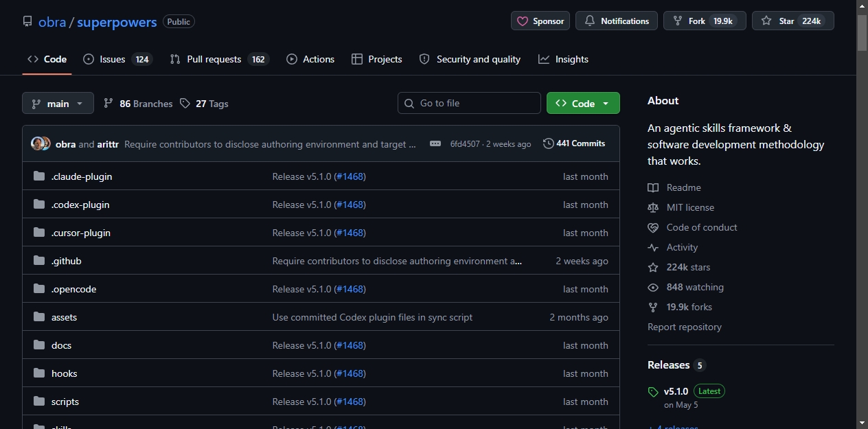Image resolution: width=868 pixels, height=429 pixels.
Task: Click the scale icon beside MIT license
Action: tap(653, 207)
